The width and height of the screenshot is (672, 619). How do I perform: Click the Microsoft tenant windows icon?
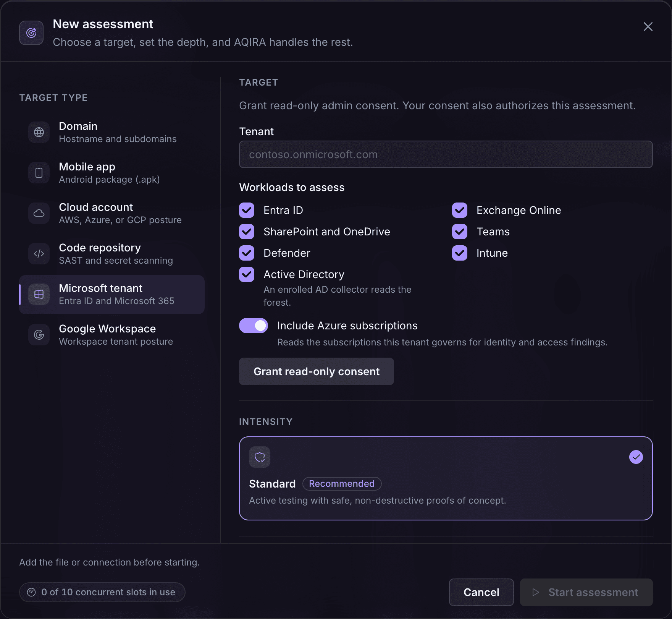coord(39,294)
